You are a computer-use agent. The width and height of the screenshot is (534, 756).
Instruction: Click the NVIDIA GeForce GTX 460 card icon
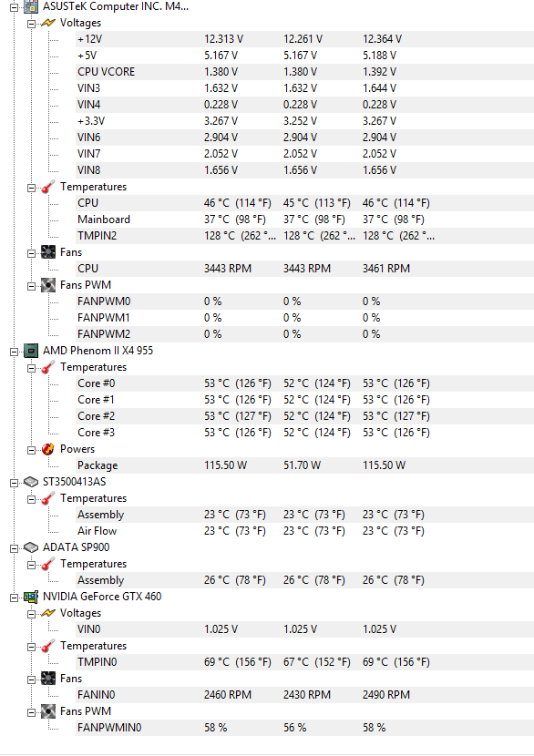click(31, 597)
